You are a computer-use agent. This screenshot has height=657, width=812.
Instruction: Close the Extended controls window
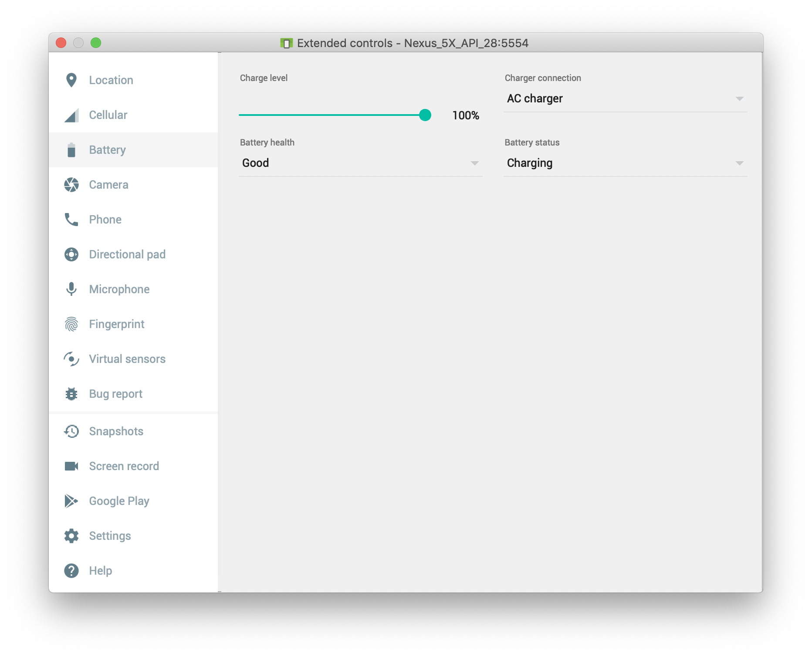[x=61, y=43]
